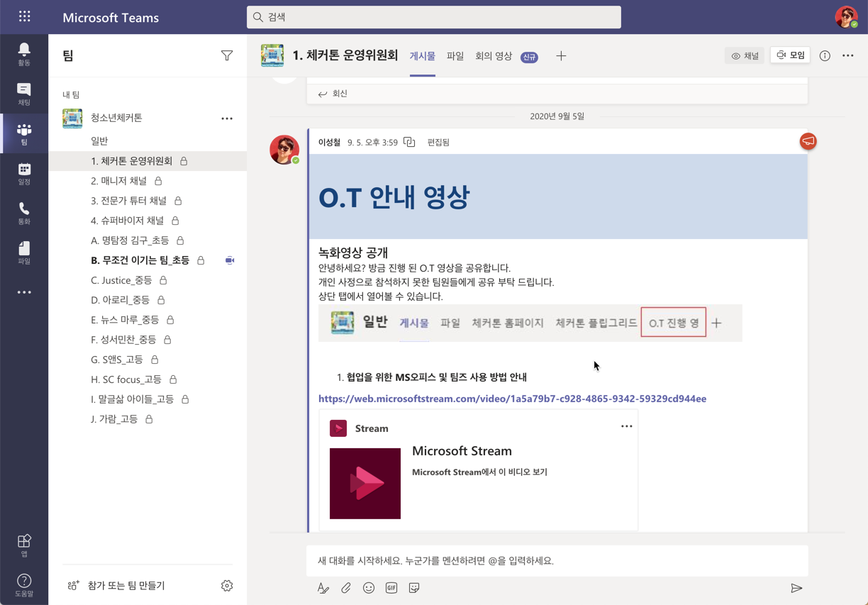Click the meeting camera icon beside B. 무조건 이기는 팀

tap(230, 260)
